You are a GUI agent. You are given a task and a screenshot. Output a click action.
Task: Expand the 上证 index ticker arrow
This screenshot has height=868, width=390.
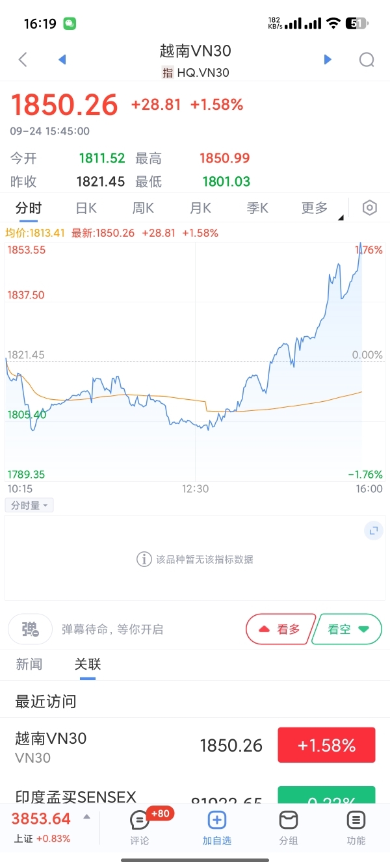pos(87,817)
